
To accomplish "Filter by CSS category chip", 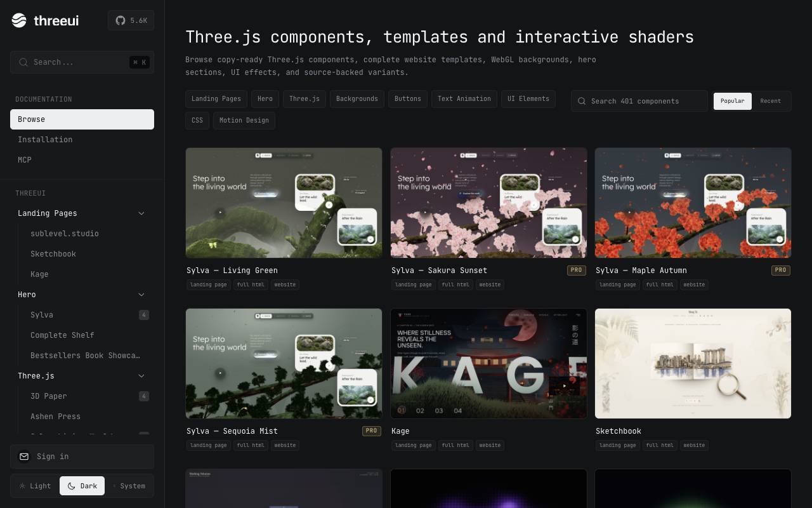I will coord(197,121).
